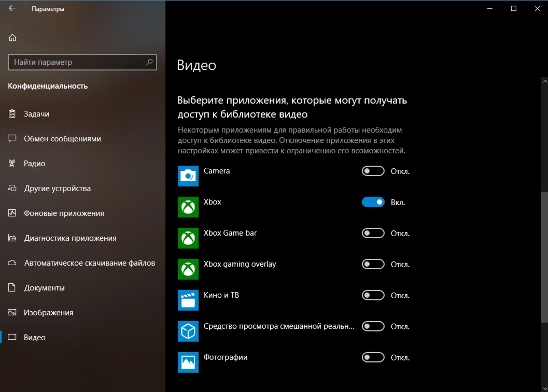Click the Вкл. label next to Xbox
This screenshot has height=392, width=548.
coord(398,202)
